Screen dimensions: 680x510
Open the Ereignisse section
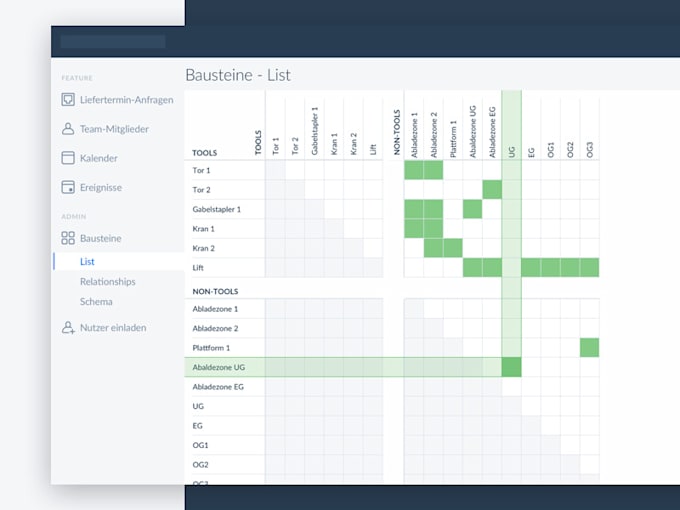pyautogui.click(x=101, y=187)
